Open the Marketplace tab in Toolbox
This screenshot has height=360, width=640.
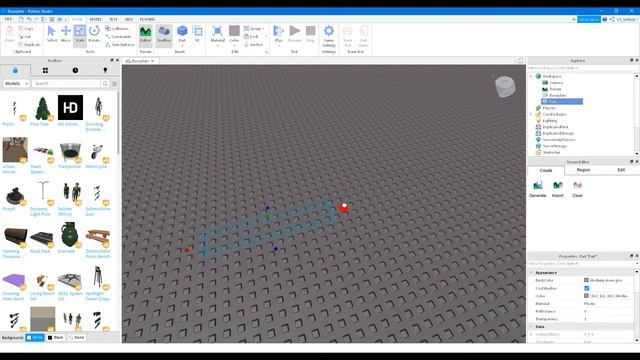pyautogui.click(x=15, y=70)
